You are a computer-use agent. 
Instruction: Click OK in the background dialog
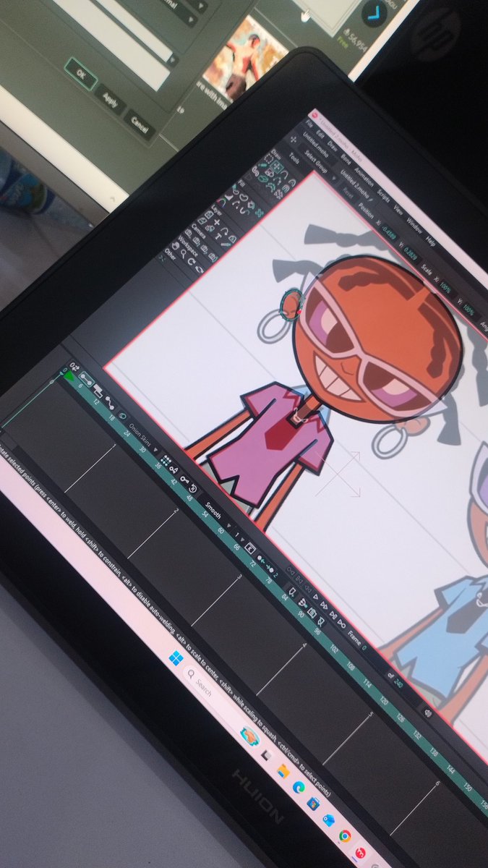[80, 75]
